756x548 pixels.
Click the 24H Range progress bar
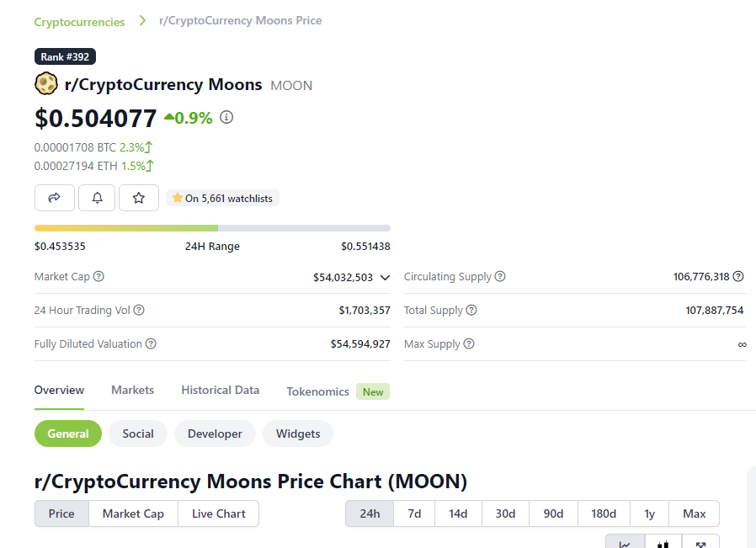click(x=210, y=227)
